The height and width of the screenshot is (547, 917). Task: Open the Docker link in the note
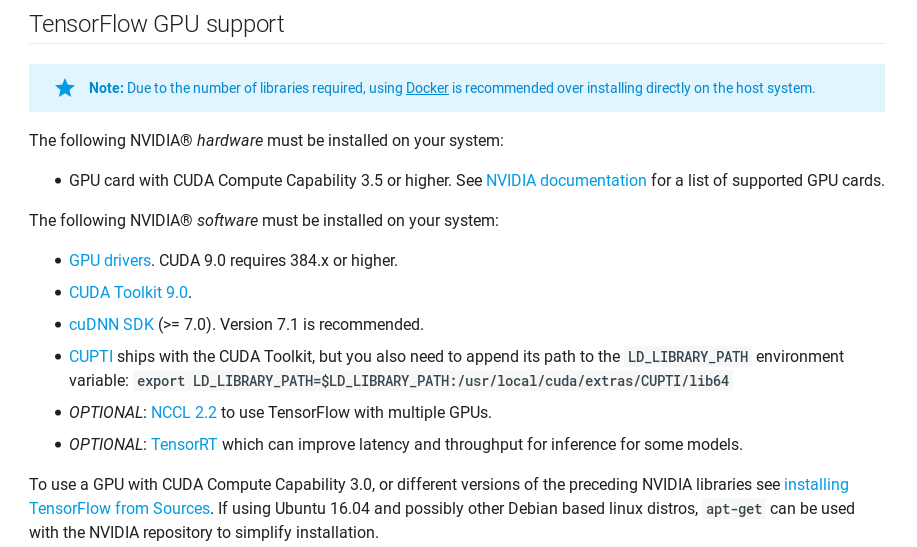[427, 88]
